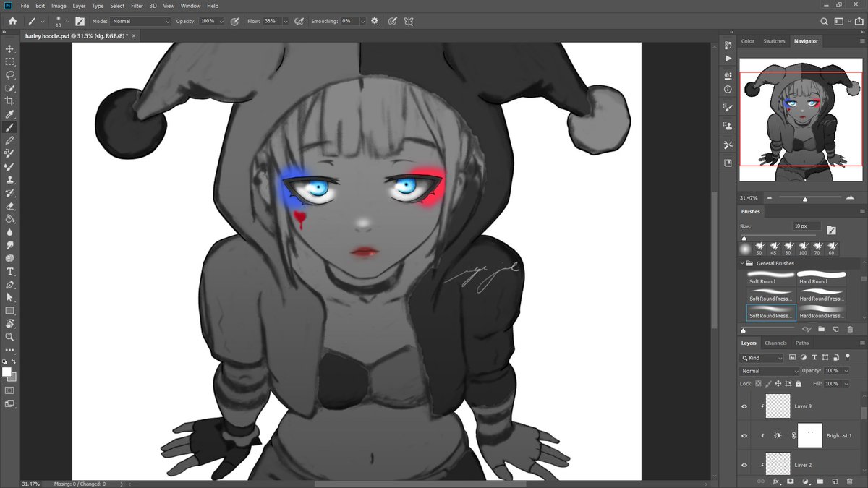Select the Eraser tool
Image resolution: width=868 pixels, height=488 pixels.
pyautogui.click(x=10, y=206)
